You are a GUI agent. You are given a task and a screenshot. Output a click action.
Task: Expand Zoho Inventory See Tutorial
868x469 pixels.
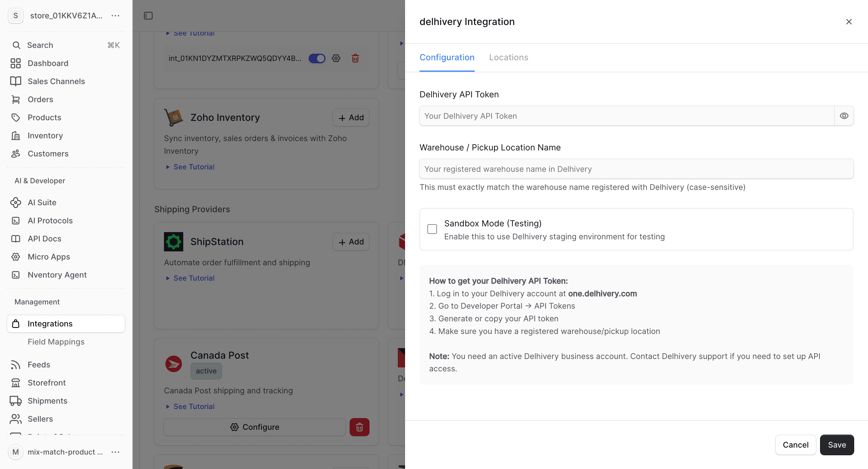(190, 167)
